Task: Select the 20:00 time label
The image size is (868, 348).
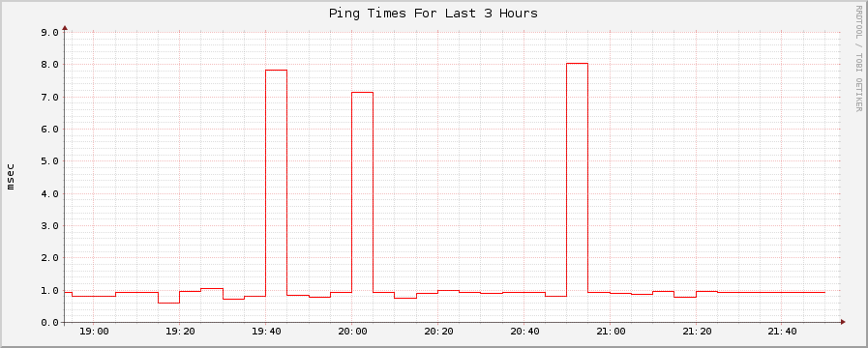Action: (x=351, y=332)
